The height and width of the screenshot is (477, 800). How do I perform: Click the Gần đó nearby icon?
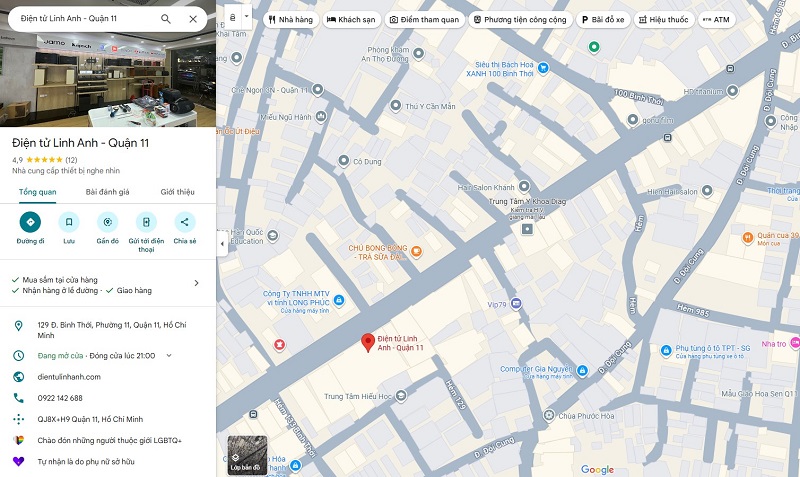[x=108, y=222]
